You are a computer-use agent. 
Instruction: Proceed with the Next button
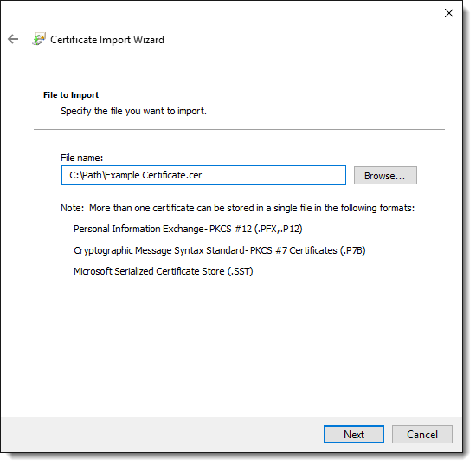click(354, 435)
